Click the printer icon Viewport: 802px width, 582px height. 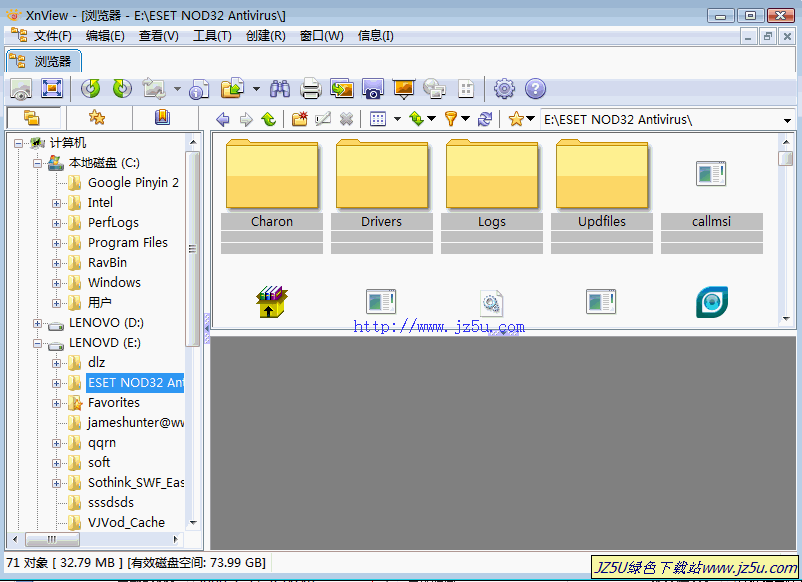tap(310, 89)
